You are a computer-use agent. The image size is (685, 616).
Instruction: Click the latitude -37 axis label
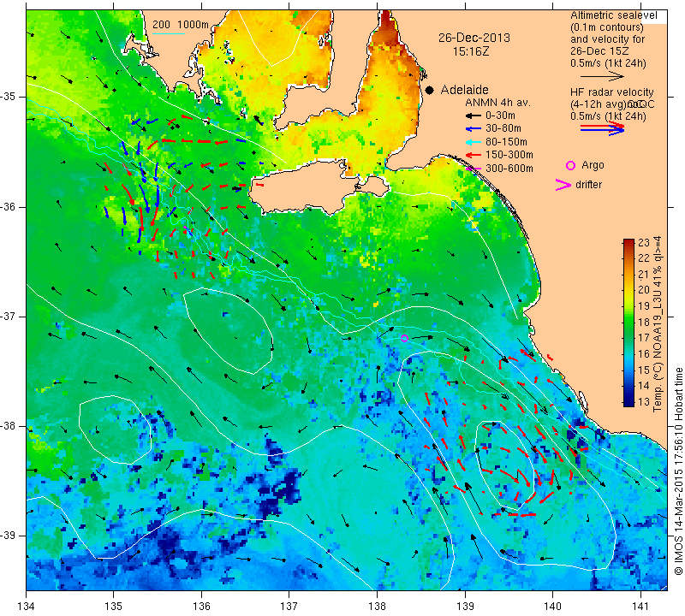(x=9, y=316)
